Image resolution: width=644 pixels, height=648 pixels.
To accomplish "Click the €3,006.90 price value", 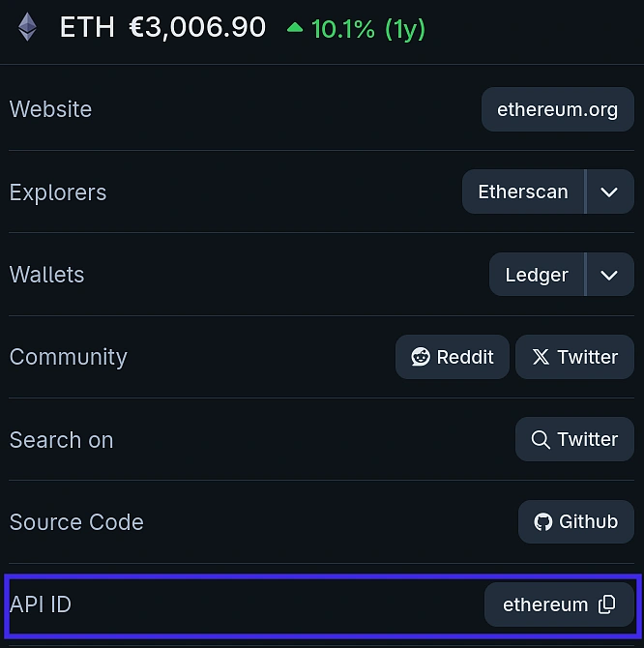I will coord(197,27).
